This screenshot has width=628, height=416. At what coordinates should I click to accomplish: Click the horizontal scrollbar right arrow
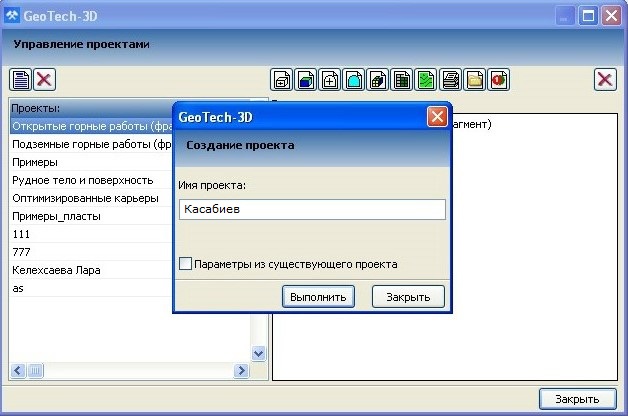click(241, 370)
